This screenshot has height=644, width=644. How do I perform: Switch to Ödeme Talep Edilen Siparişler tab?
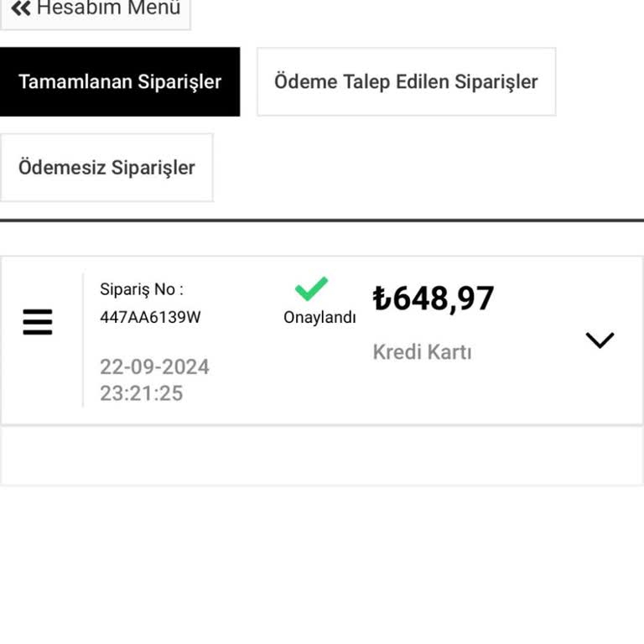(x=406, y=81)
